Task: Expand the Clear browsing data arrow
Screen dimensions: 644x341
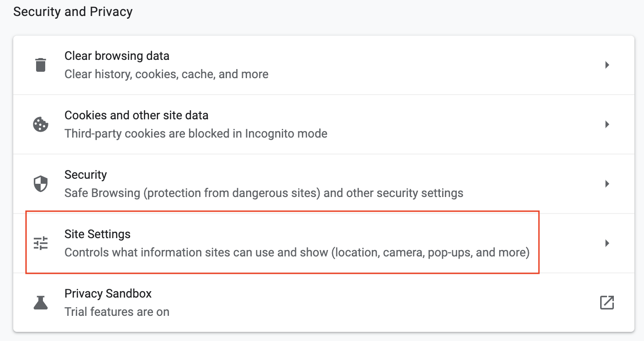Action: (x=607, y=65)
